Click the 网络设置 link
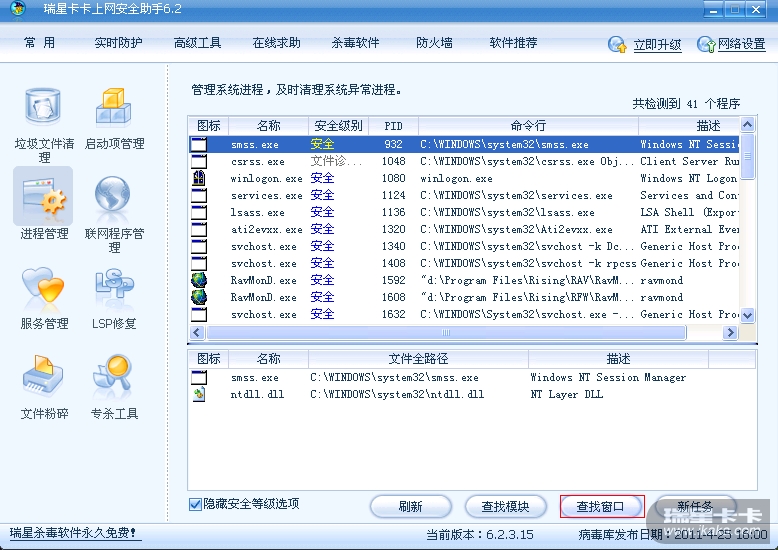The width and height of the screenshot is (778, 550). (742, 45)
